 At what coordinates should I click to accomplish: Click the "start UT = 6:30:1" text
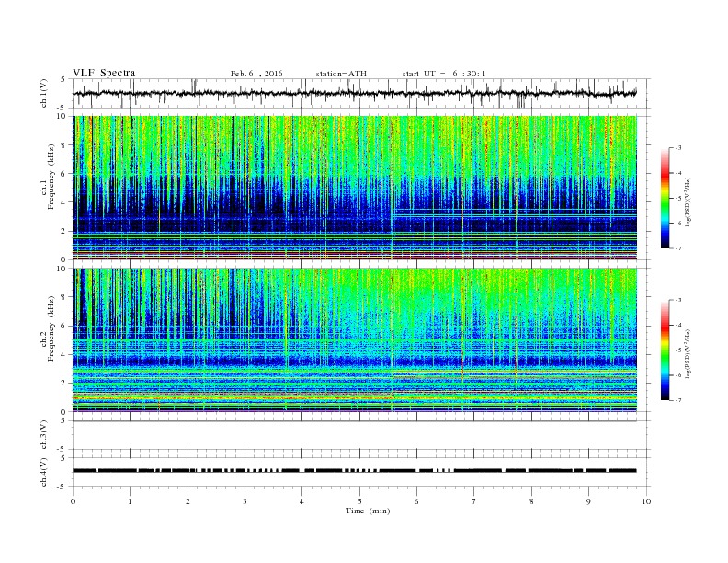[444, 74]
